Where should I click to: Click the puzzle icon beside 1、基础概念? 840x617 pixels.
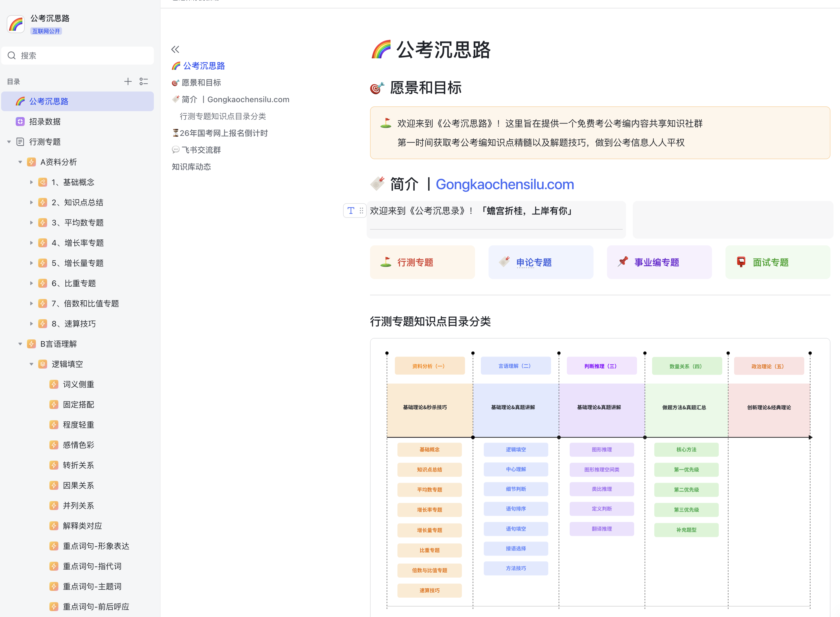click(x=43, y=182)
